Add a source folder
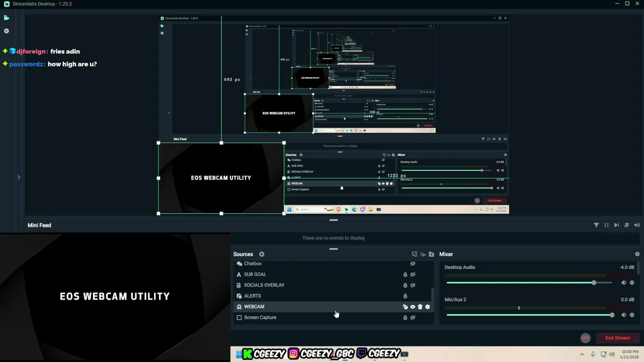This screenshot has height=362, width=644. tap(431, 254)
